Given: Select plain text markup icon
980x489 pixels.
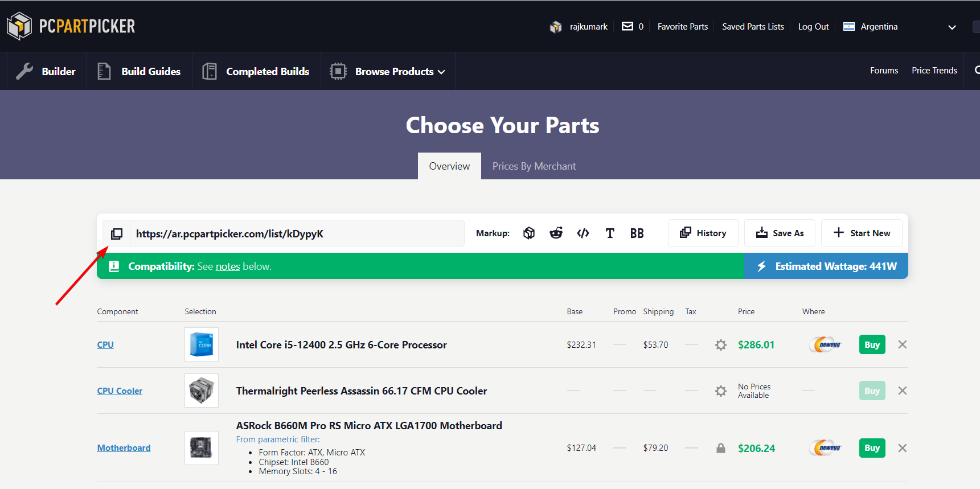Looking at the screenshot, I should click(610, 233).
